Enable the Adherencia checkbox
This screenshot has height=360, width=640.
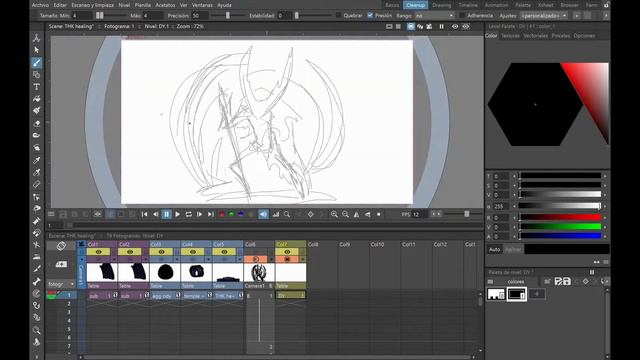(x=462, y=15)
